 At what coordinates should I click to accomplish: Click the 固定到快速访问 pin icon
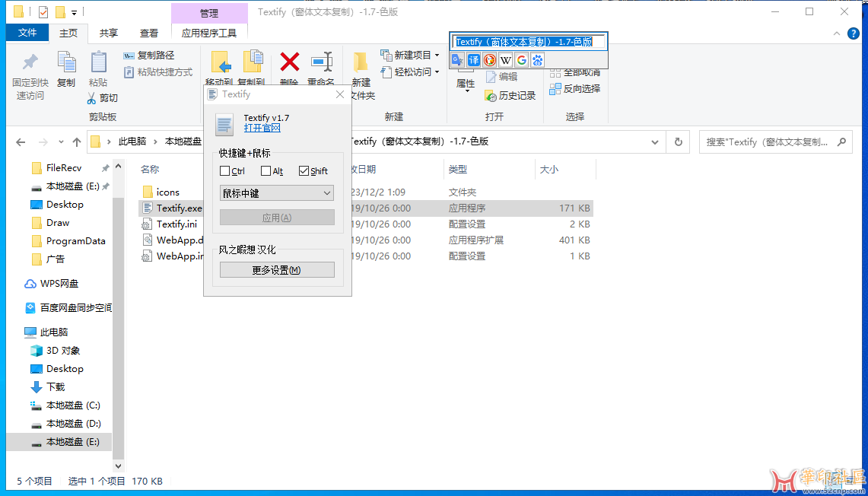coord(30,62)
